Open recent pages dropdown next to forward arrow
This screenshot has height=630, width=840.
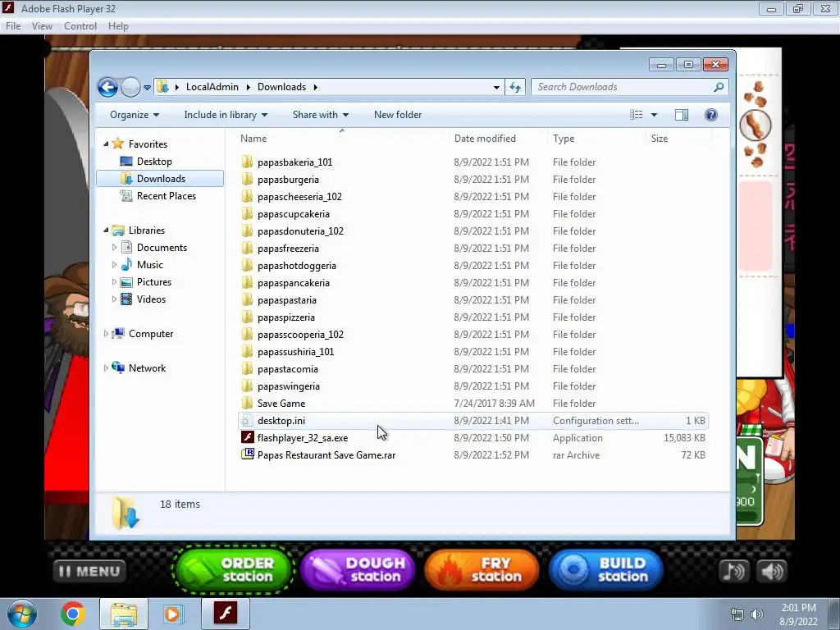[x=147, y=87]
